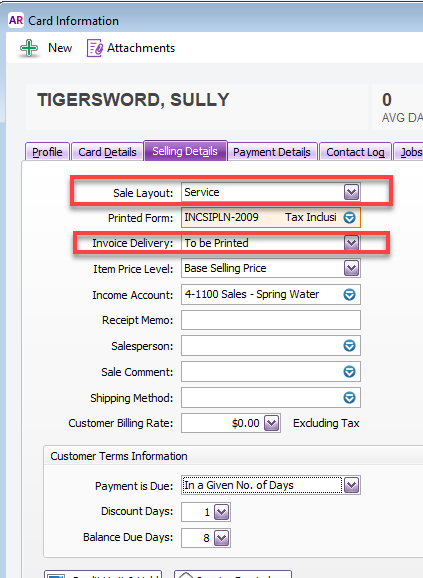Open Sale Comment list arrow icon
The image size is (423, 578).
click(349, 372)
